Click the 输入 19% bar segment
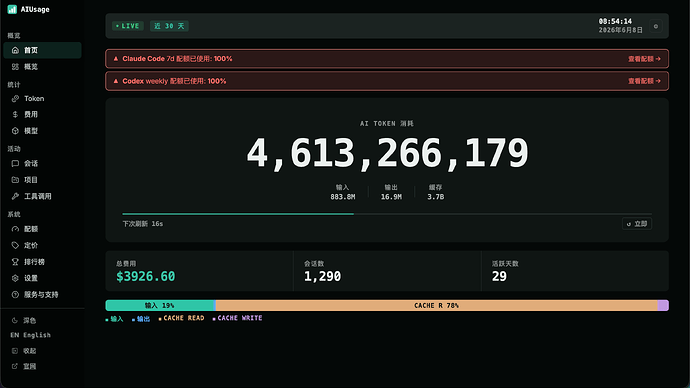Screen dimensions: 690x388 point(160,305)
